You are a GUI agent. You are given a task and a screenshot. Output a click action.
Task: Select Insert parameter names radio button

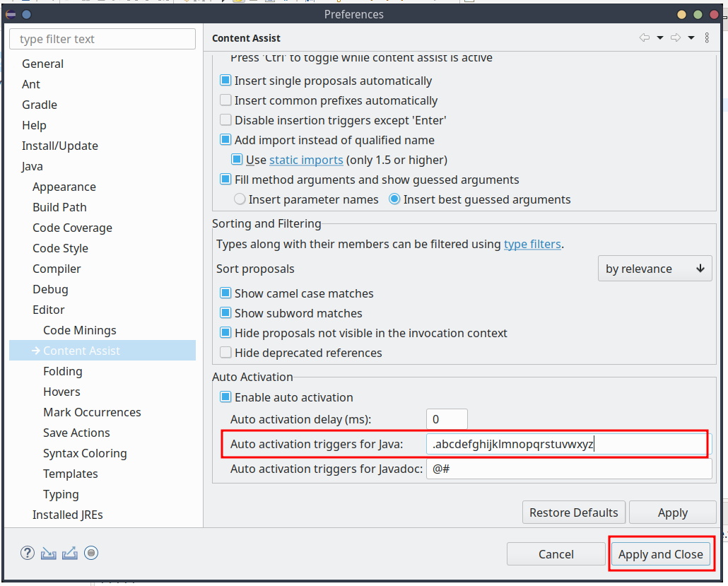pos(240,199)
